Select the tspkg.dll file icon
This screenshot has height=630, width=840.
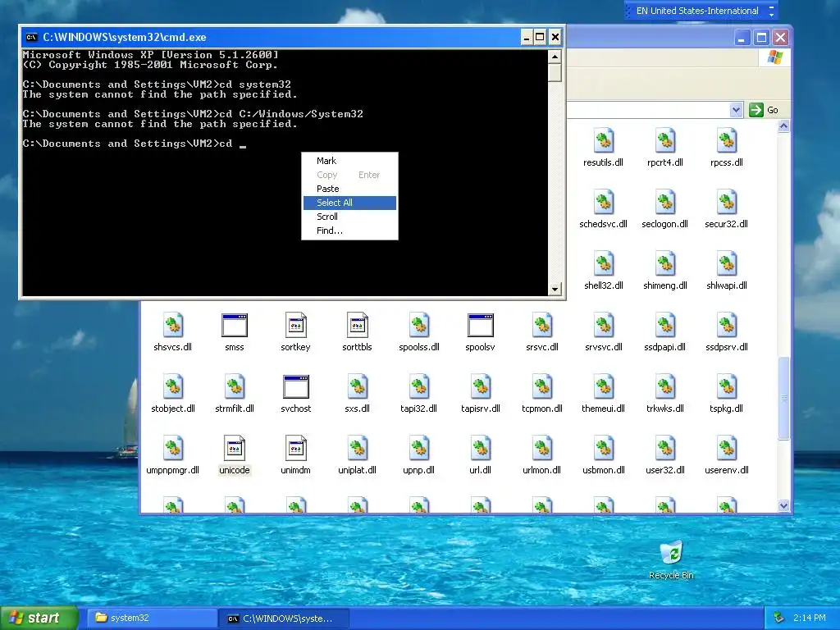(x=727, y=387)
